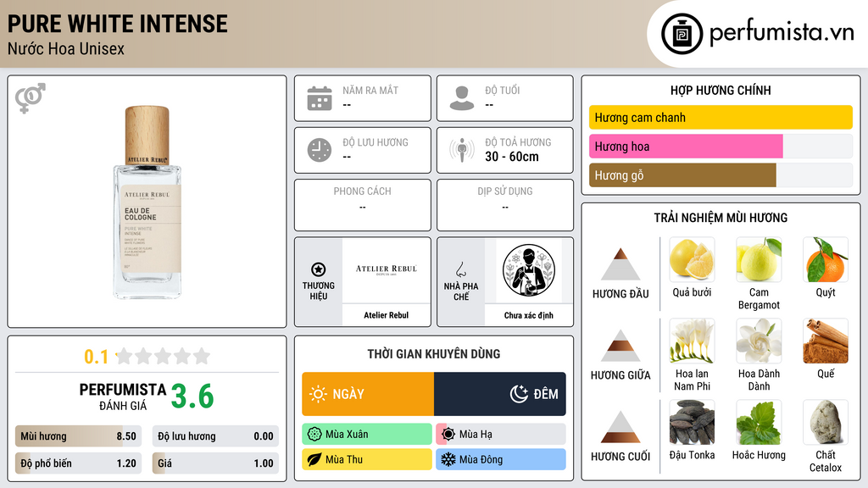
Task: Click the Atelier Rebul perfume bottle image
Action: coord(147,202)
